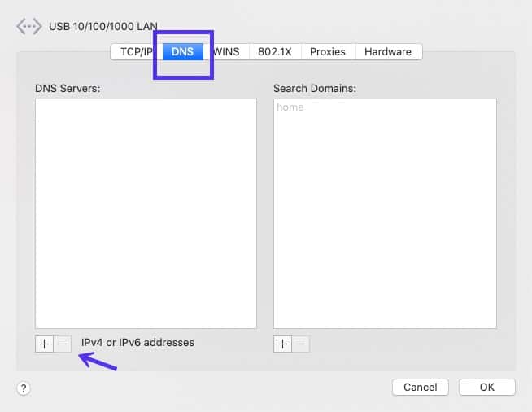Screen dimensions: 532x412
Task: Add a search domain with plus button
Action: 282,344
